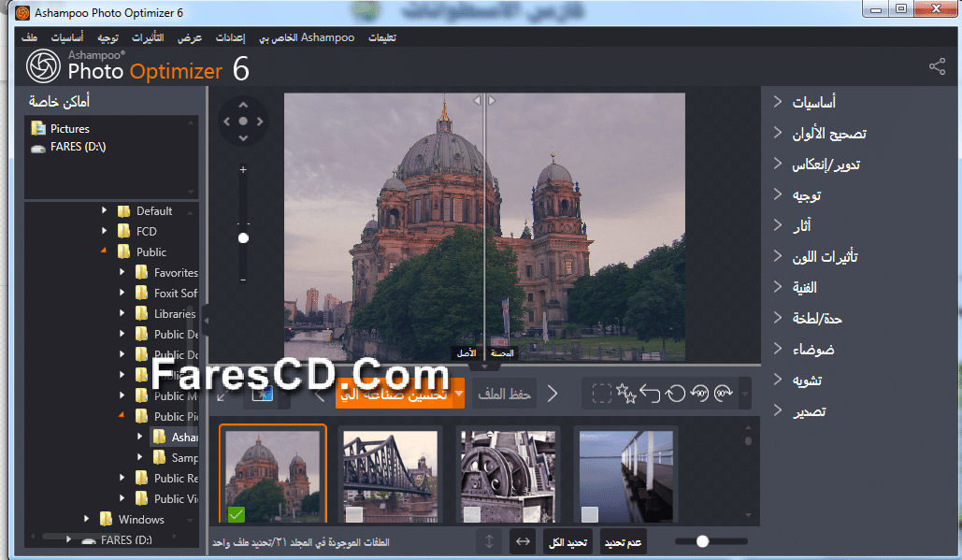This screenshot has width=962, height=560.
Task: Open the ملف file menu
Action: coord(30,37)
